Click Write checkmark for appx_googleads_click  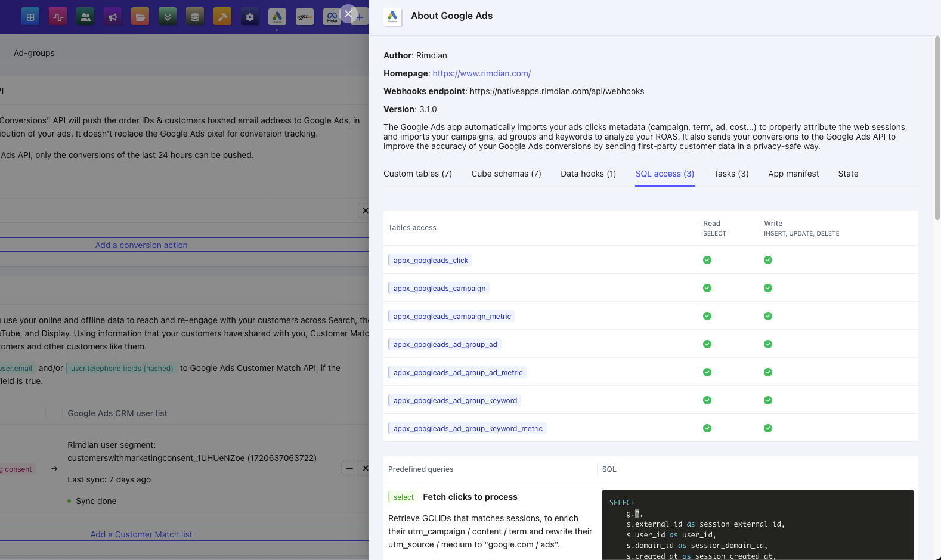coord(768,260)
